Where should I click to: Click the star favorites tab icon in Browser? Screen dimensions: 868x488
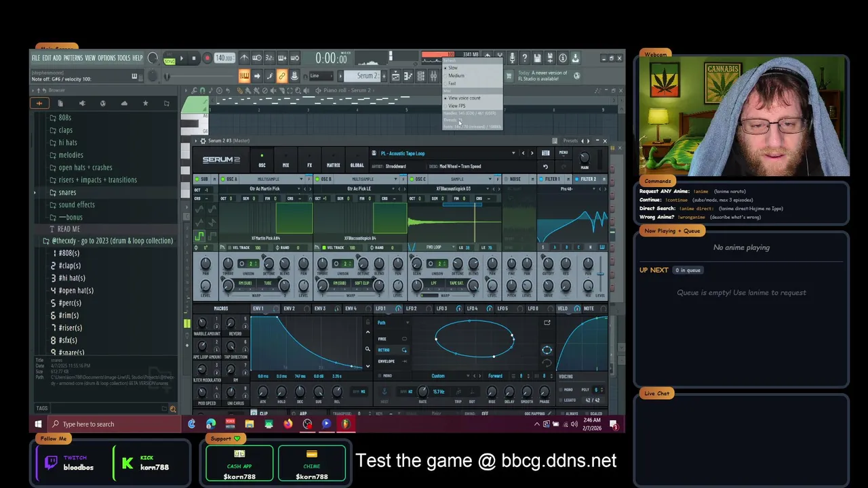point(145,103)
